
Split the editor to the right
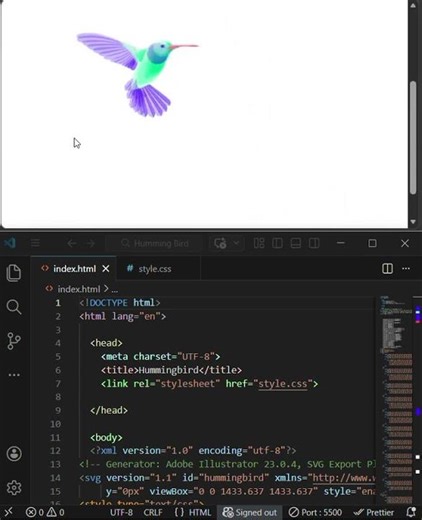[387, 269]
